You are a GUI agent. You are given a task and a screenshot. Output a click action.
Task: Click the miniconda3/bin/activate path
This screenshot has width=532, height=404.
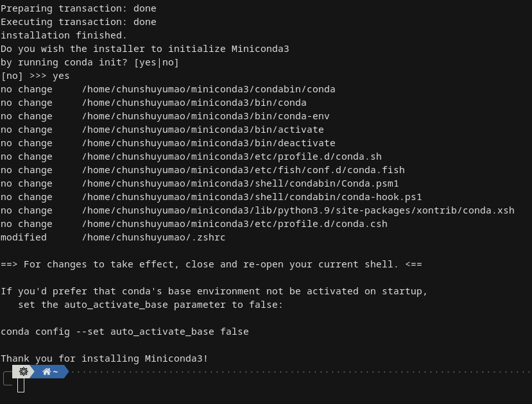(203, 130)
